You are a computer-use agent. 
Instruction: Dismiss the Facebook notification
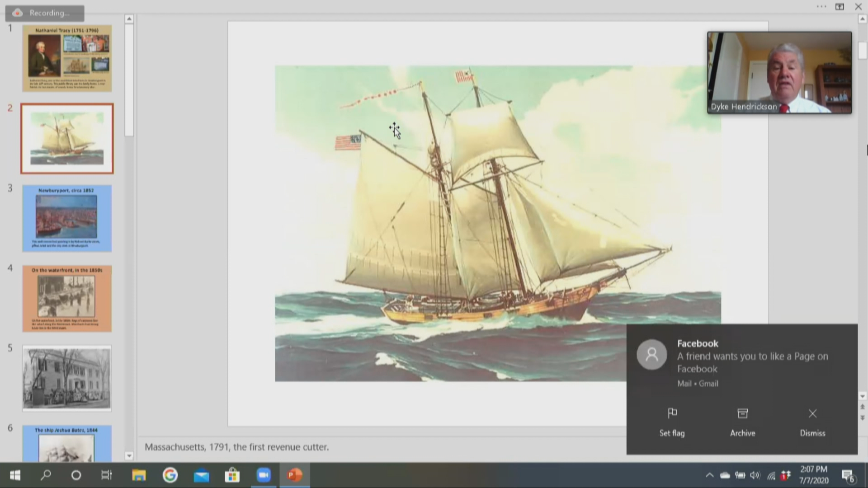point(812,414)
